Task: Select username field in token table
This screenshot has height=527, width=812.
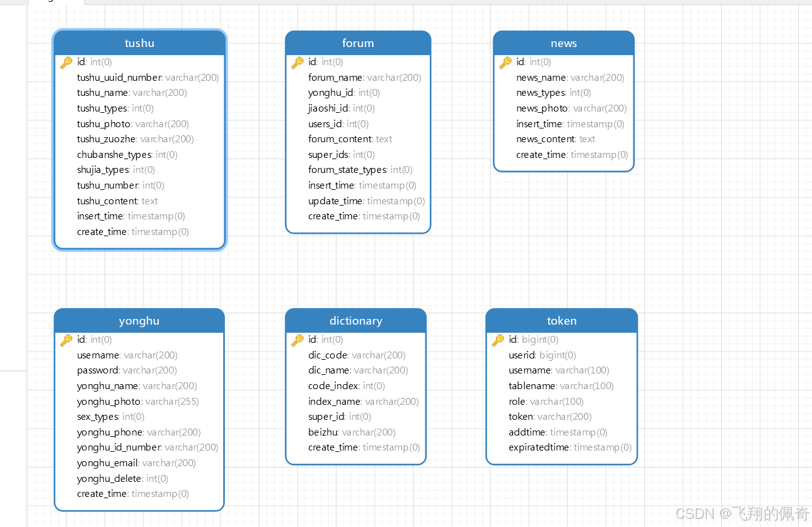Action: [x=559, y=370]
